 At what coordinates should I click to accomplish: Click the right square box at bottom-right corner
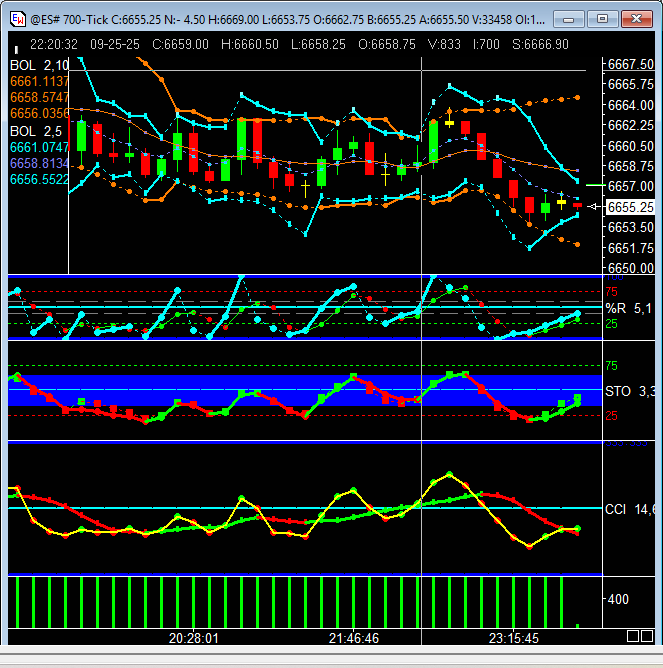[648, 637]
